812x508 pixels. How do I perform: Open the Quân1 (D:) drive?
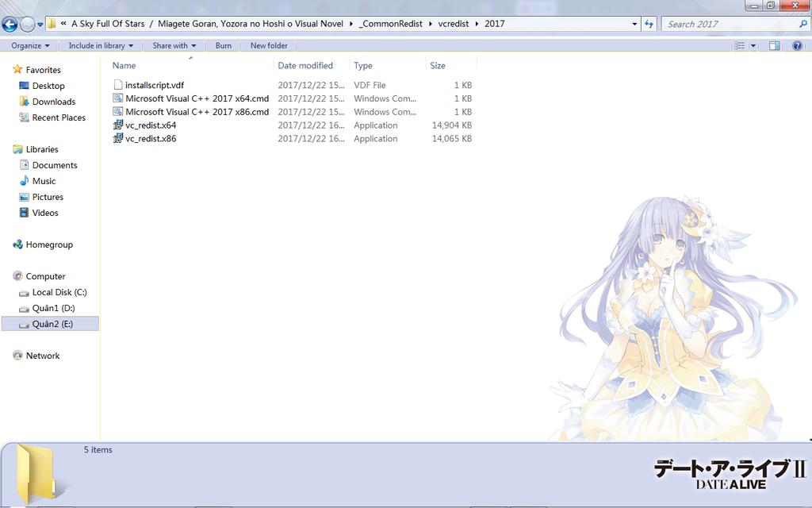(x=53, y=309)
